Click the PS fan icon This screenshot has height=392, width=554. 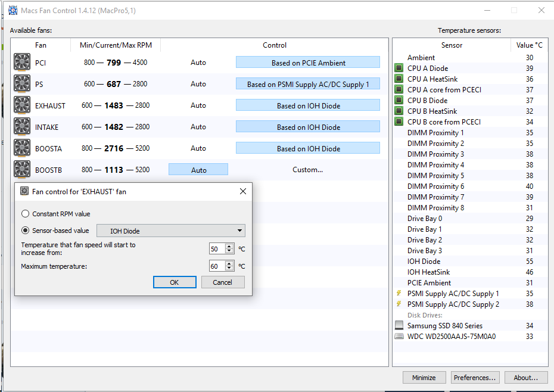click(x=22, y=84)
